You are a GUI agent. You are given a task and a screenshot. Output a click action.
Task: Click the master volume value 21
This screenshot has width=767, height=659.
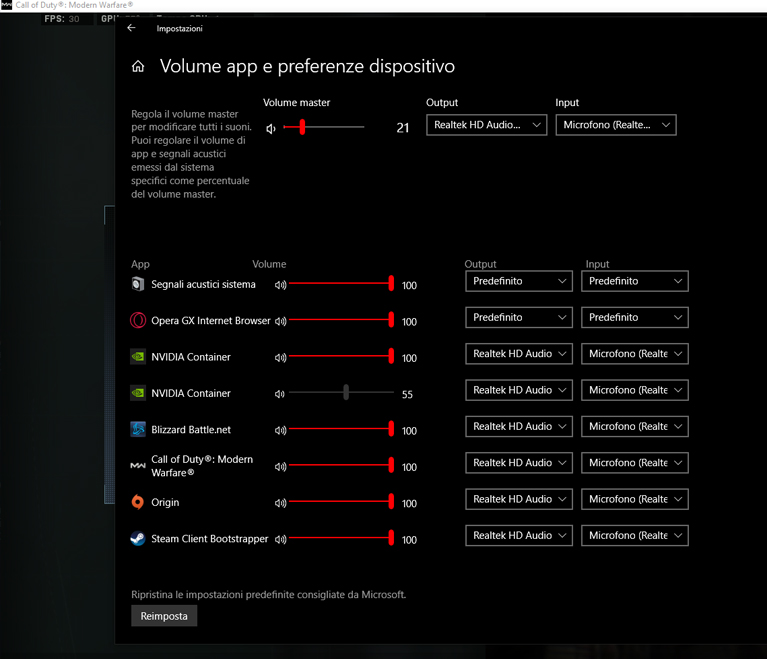[x=403, y=128]
